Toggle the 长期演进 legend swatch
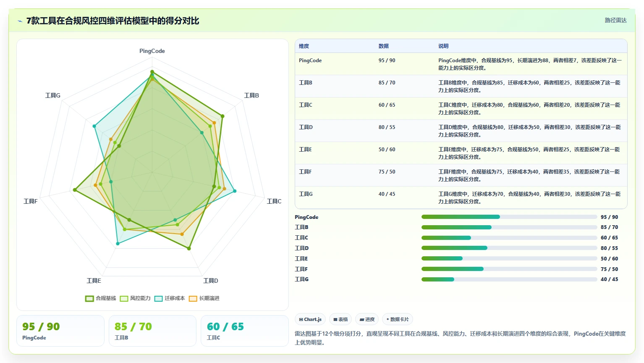Viewport: 644px width, 363px height. [x=193, y=298]
